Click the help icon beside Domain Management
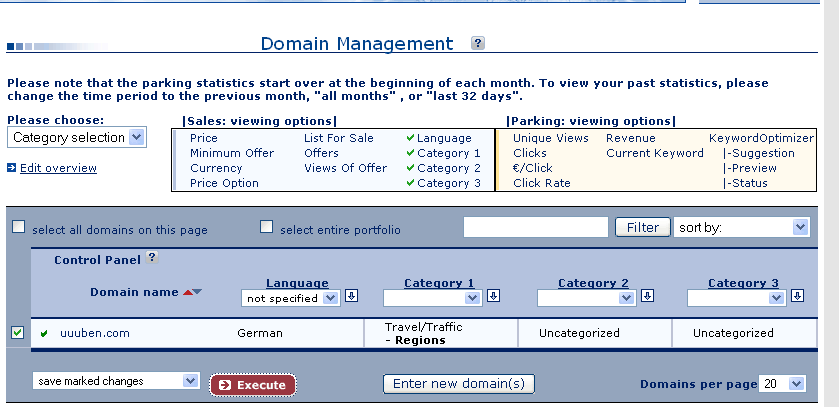The width and height of the screenshot is (839, 407). 478,43
